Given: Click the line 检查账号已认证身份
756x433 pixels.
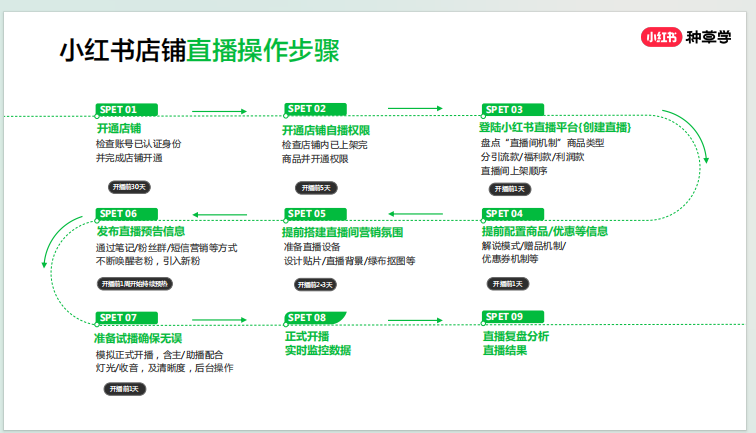Looking at the screenshot, I should click(x=138, y=144).
